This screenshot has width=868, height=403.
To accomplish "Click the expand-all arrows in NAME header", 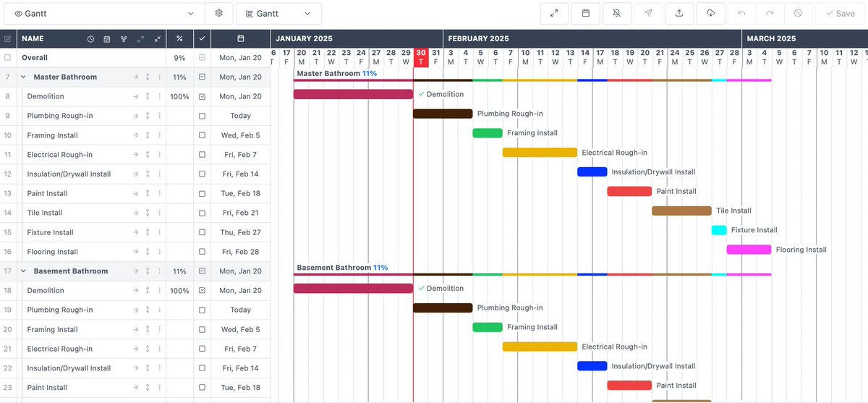I will [x=140, y=38].
